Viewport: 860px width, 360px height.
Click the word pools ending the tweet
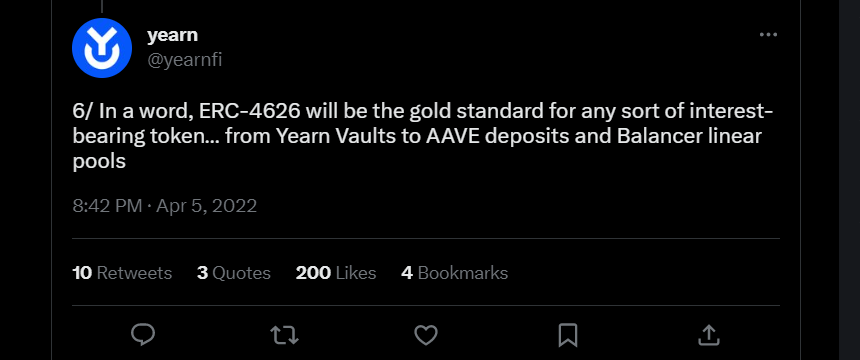(x=99, y=162)
